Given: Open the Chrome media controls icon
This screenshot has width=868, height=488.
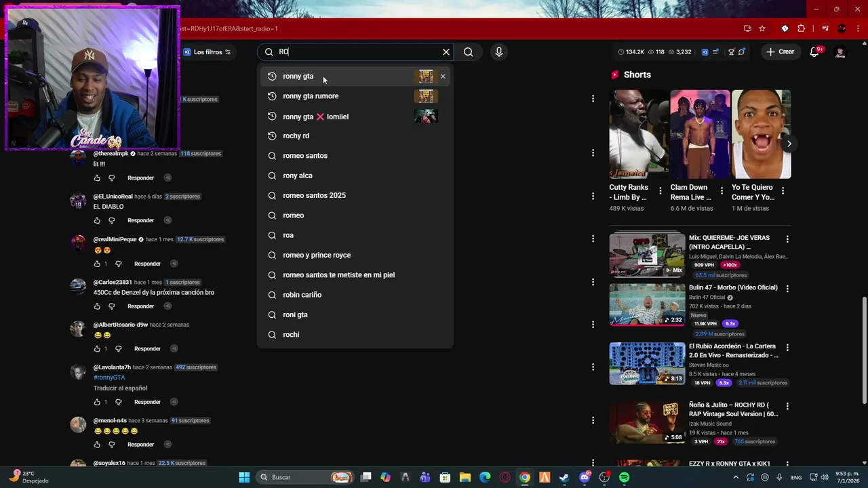Looking at the screenshot, I should coord(825,28).
